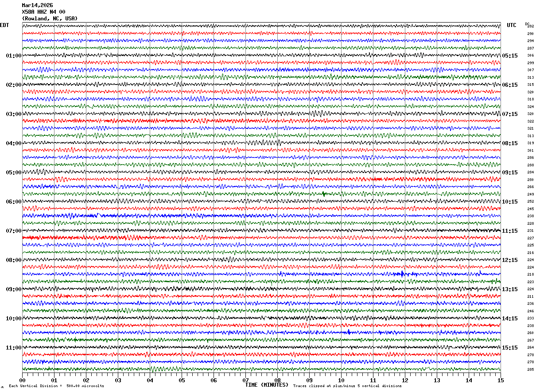Screen dimensions: 536x392
Task: Select minute tick label "09" on time axis
Action: 309,380
